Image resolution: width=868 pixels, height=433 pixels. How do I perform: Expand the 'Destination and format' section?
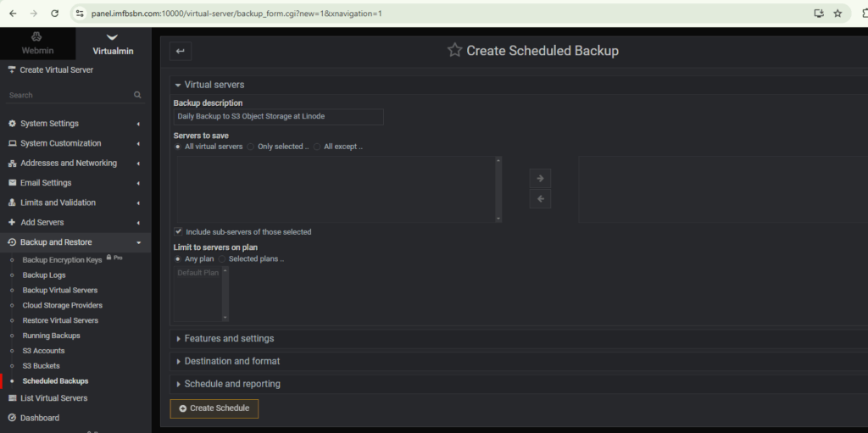point(231,361)
